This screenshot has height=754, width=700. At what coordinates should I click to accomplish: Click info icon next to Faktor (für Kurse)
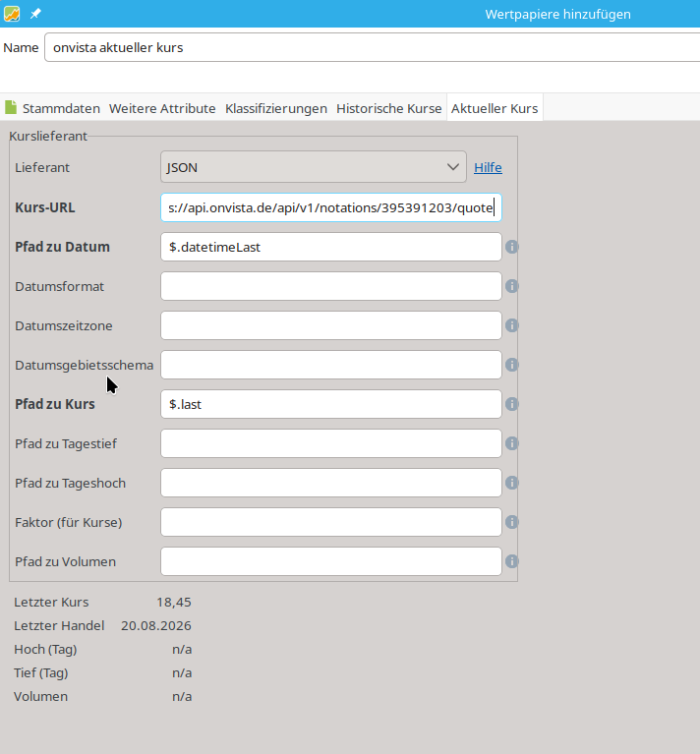[511, 522]
